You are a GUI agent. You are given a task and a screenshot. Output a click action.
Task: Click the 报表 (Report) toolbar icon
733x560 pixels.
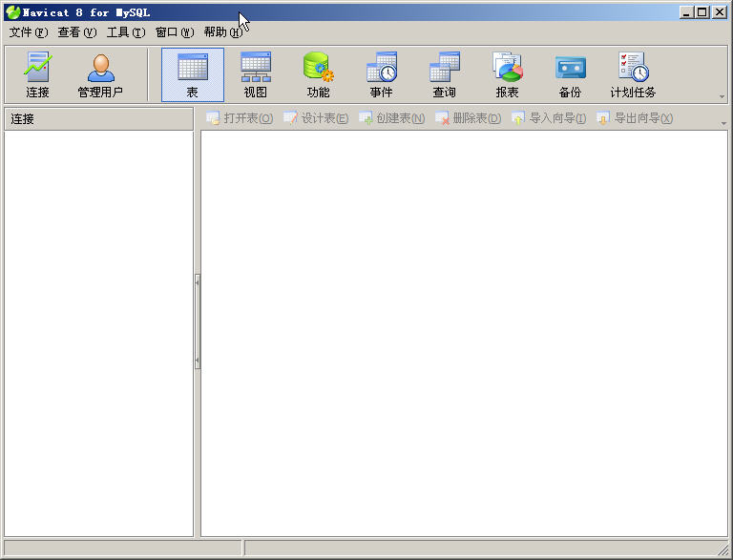tap(507, 75)
